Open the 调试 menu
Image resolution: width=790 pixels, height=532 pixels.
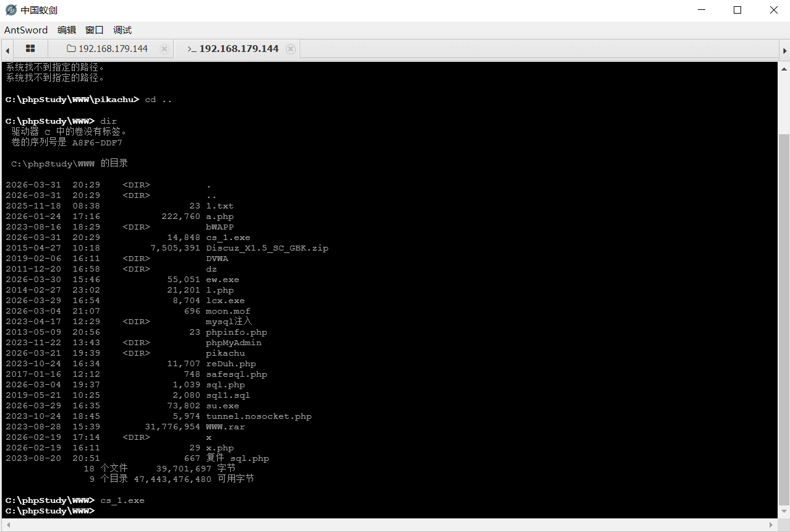pos(122,30)
